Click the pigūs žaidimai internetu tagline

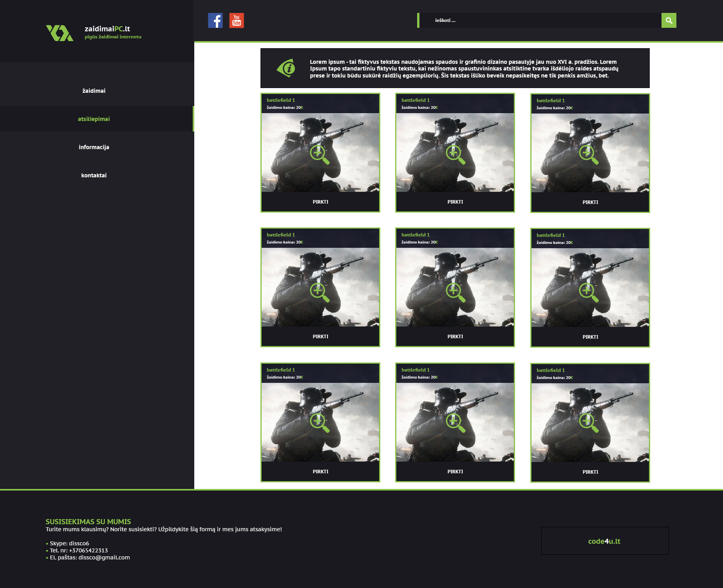(113, 37)
